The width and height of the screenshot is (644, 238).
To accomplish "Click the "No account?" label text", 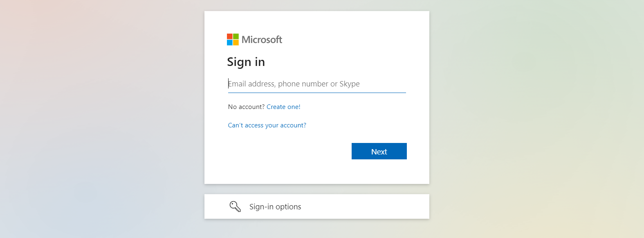I will point(246,107).
